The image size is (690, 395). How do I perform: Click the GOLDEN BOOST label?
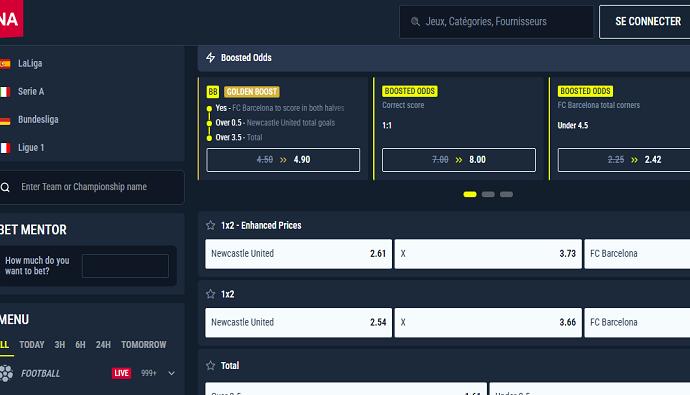tap(252, 91)
